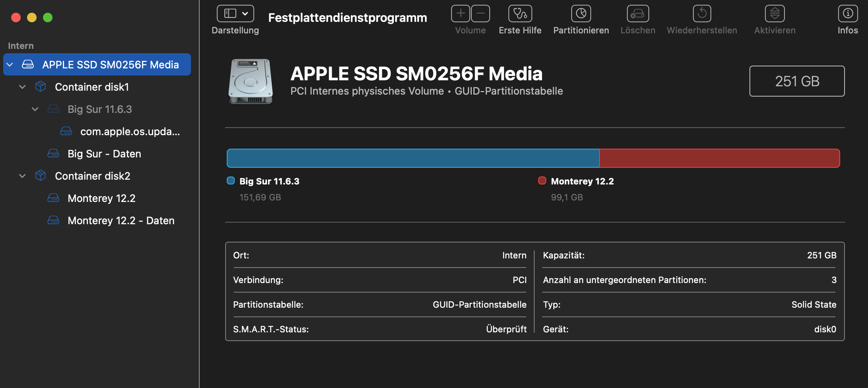868x388 pixels.
Task: Collapse Container disk2 in the sidebar
Action: click(x=23, y=176)
